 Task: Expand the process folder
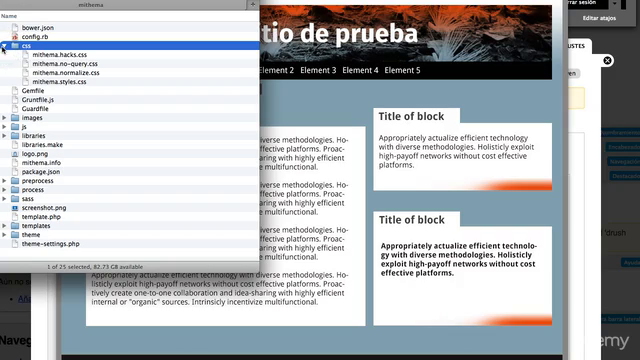4,190
